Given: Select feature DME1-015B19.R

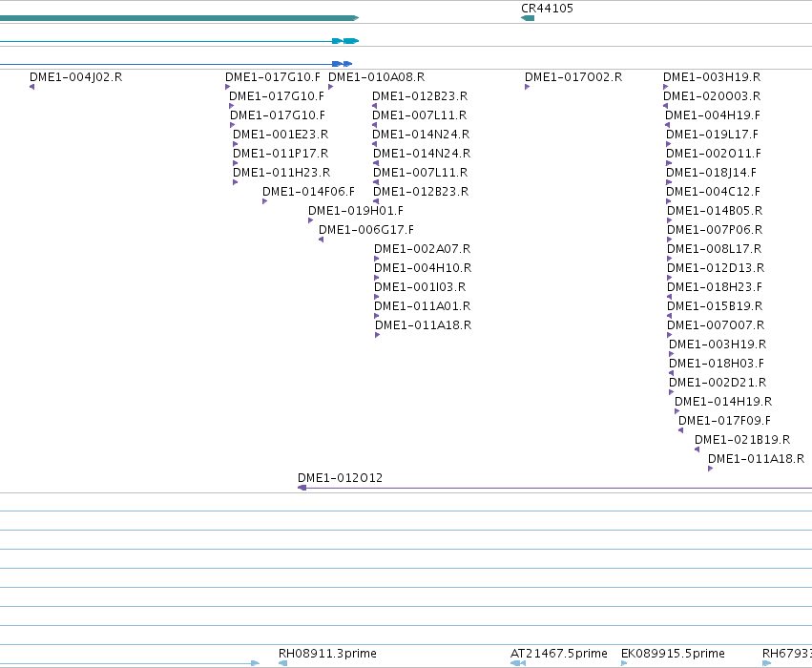Looking at the screenshot, I should click(715, 306).
